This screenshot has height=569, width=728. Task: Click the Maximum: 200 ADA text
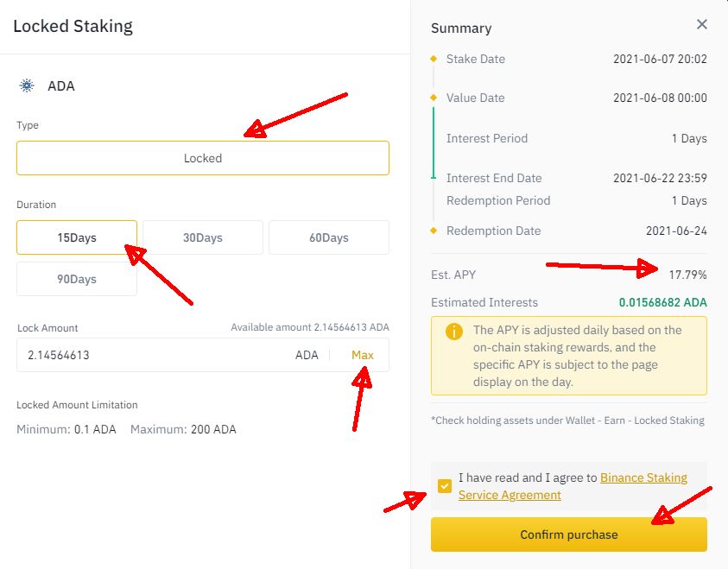point(183,429)
